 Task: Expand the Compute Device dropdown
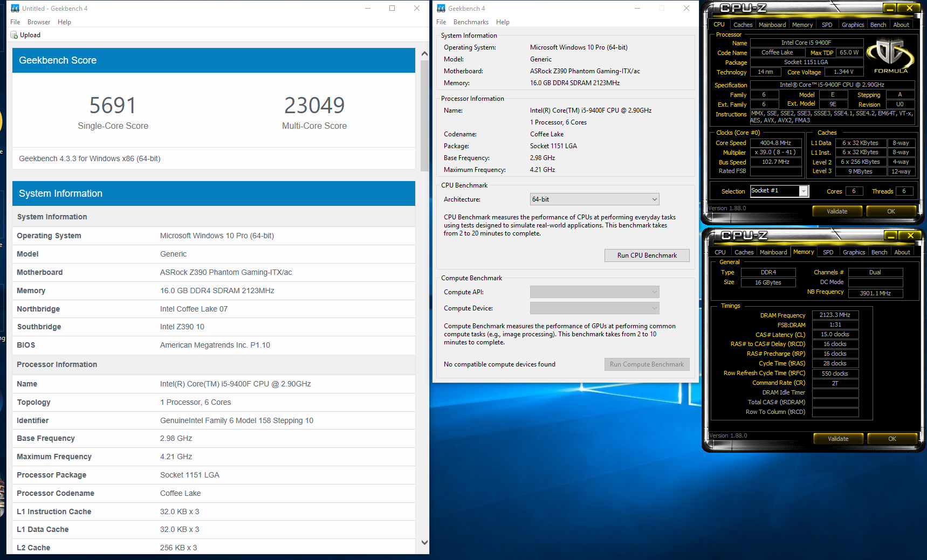[595, 308]
